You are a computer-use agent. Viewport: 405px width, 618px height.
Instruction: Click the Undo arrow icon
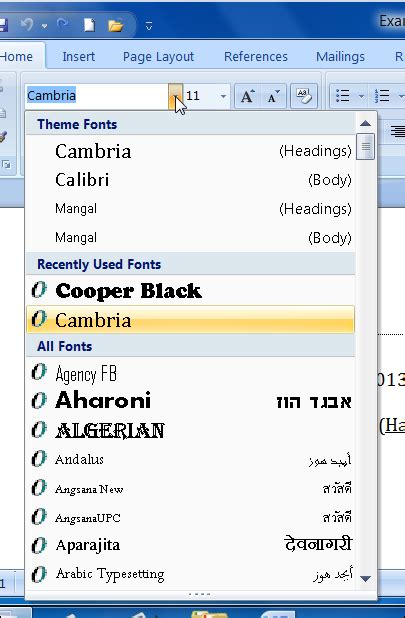pos(27,25)
